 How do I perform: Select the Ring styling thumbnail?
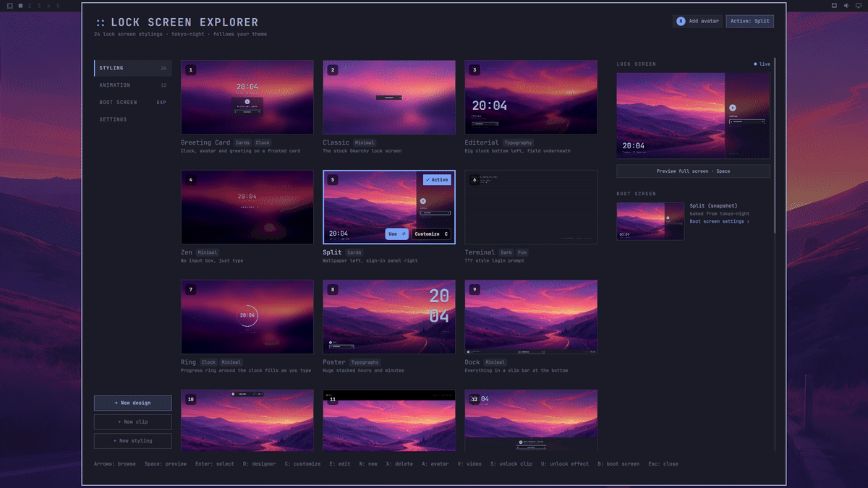(247, 317)
